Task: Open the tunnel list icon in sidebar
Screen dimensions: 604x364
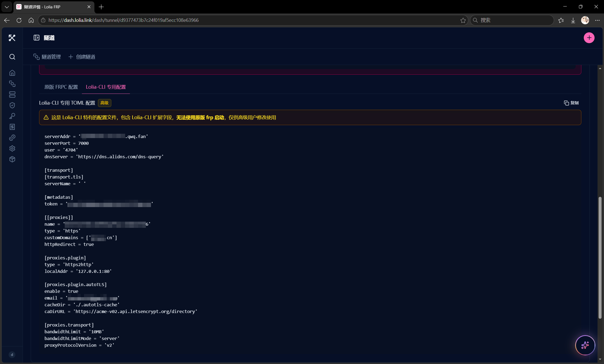Action: [12, 84]
